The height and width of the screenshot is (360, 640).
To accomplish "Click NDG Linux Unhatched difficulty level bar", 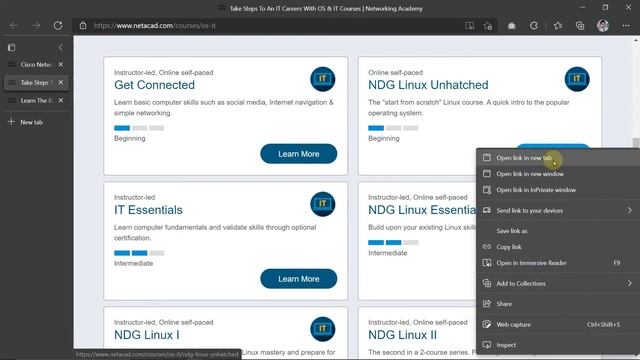I will pyautogui.click(x=393, y=128).
